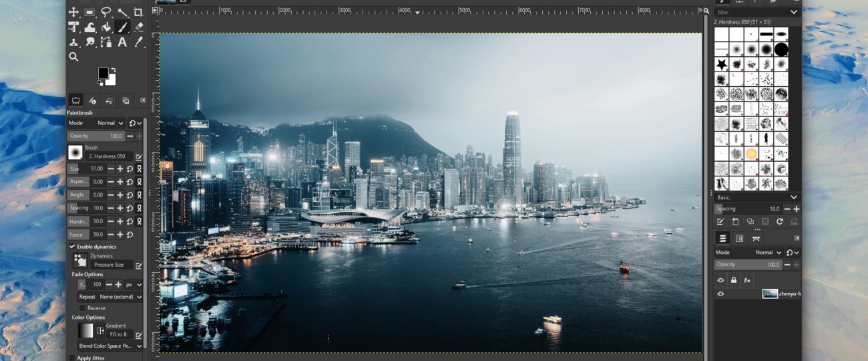Open the Images tab in left dock

125,101
